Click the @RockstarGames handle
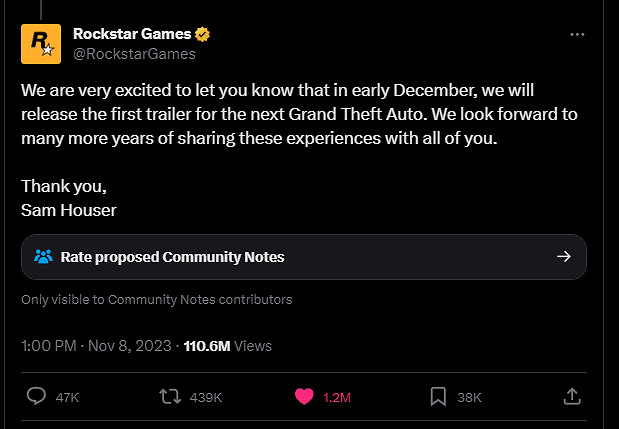 [134, 54]
